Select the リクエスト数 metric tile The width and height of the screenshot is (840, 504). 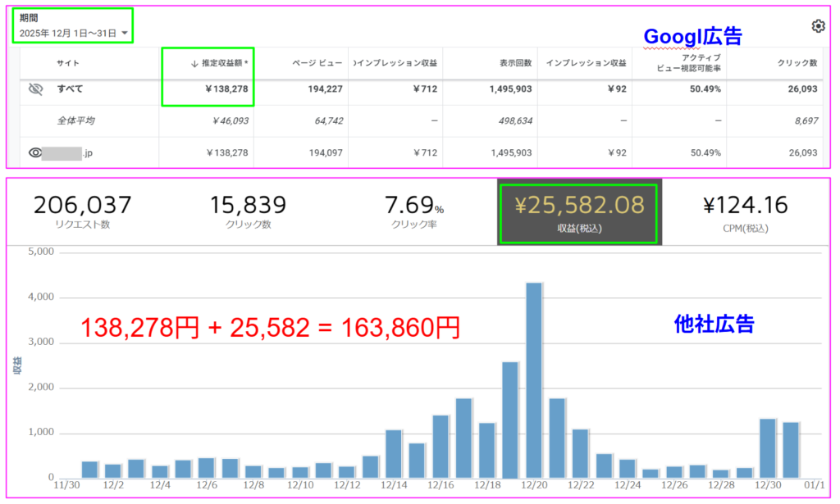pos(82,211)
